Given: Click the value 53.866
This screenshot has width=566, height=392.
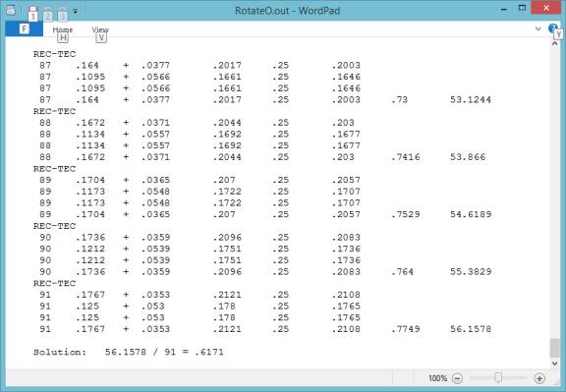Looking at the screenshot, I should point(468,157).
